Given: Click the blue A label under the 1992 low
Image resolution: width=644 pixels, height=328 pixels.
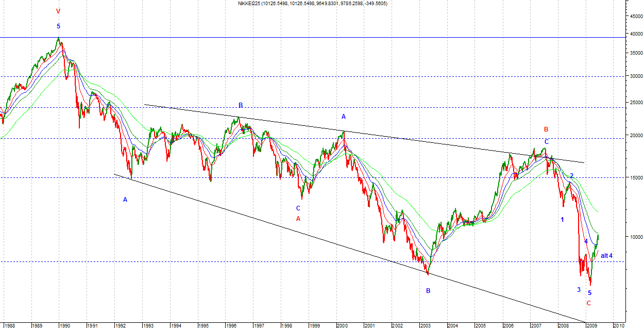Looking at the screenshot, I should coord(125,200).
